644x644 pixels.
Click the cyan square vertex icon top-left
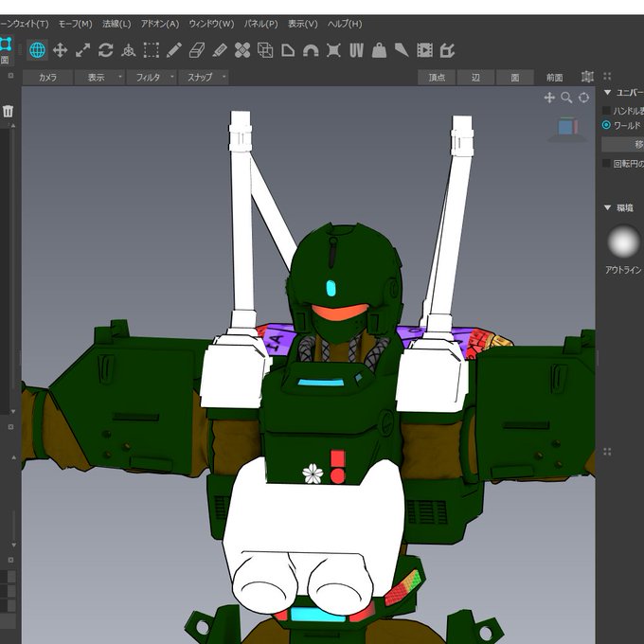[5, 44]
